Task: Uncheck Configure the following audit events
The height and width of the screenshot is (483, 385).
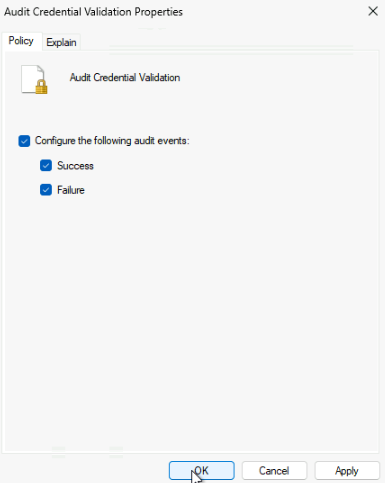Action: point(24,141)
